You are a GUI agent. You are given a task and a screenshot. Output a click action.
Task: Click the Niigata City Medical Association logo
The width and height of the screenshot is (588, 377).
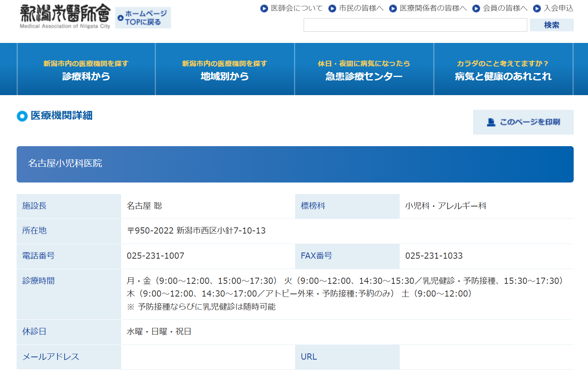tap(65, 17)
